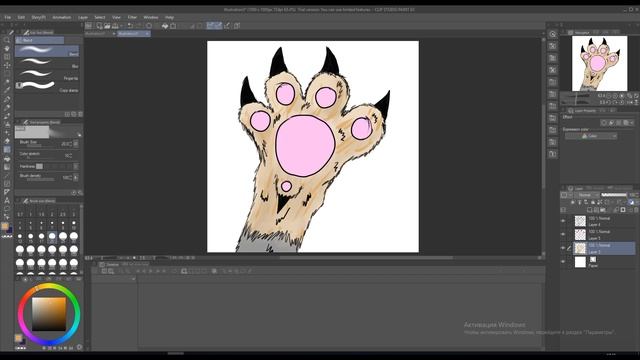Viewport: 640px width, 360px height.
Task: Open the Brush Size stepper menu
Action: click(x=76, y=144)
